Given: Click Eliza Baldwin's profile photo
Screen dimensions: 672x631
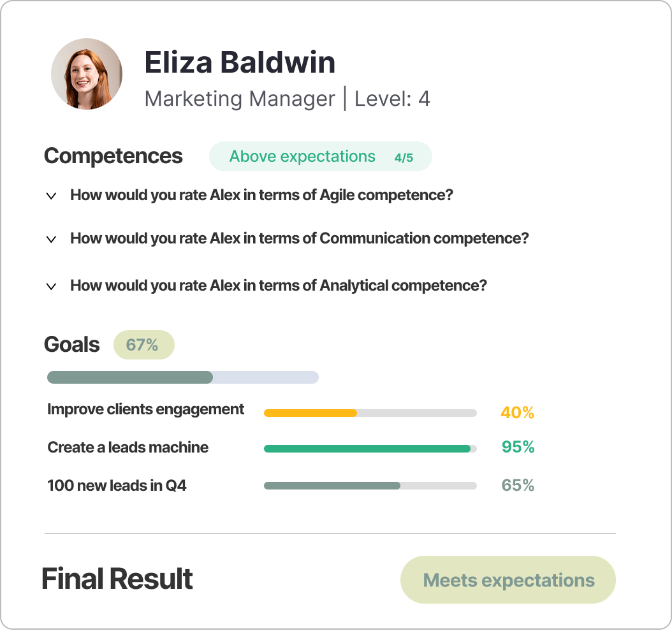Looking at the screenshot, I should tap(86, 74).
